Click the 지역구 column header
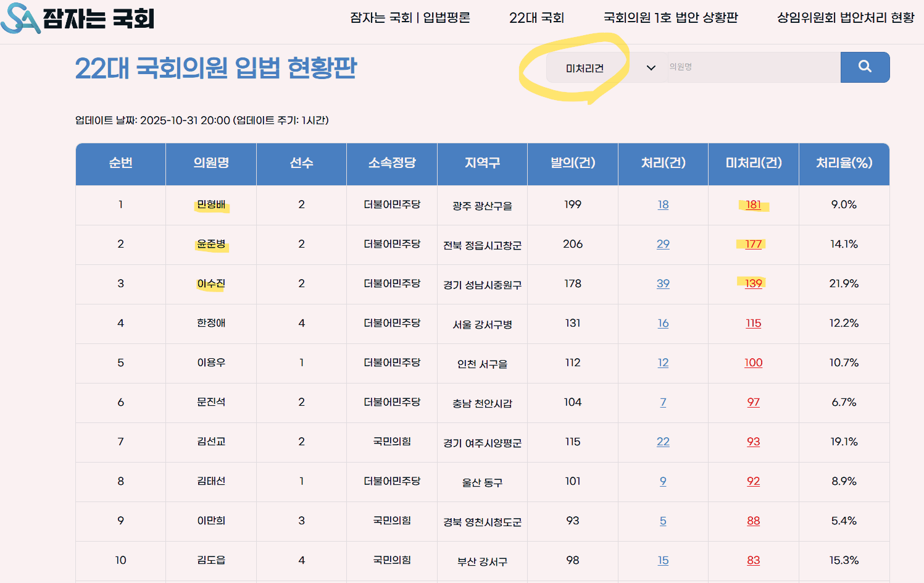Image resolution: width=924 pixels, height=583 pixels. point(482,163)
